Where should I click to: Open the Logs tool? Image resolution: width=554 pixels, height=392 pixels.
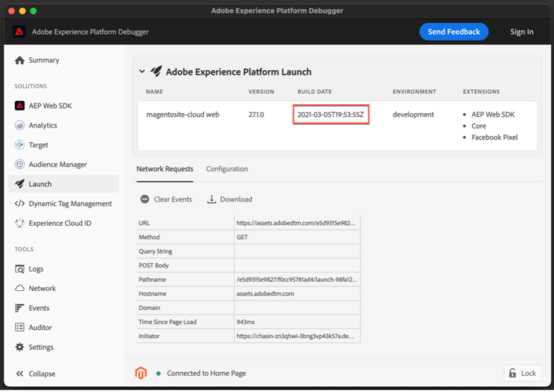(x=36, y=269)
